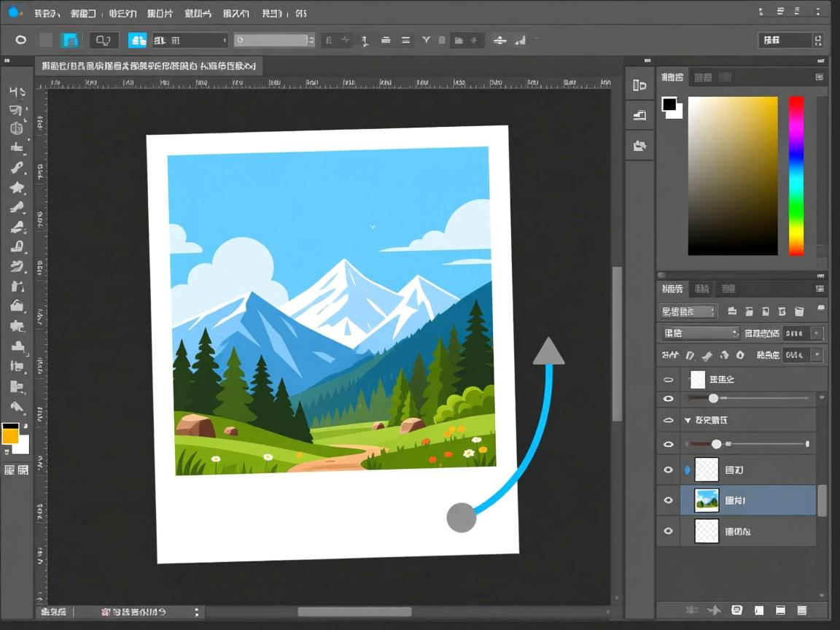The height and width of the screenshot is (630, 840).
Task: Open the color panel's flyout menu icon
Action: click(x=820, y=77)
